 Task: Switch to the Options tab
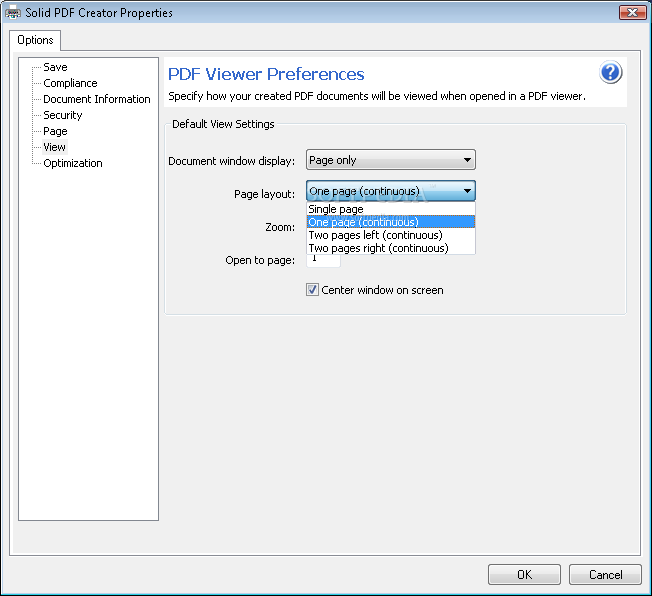[35, 40]
